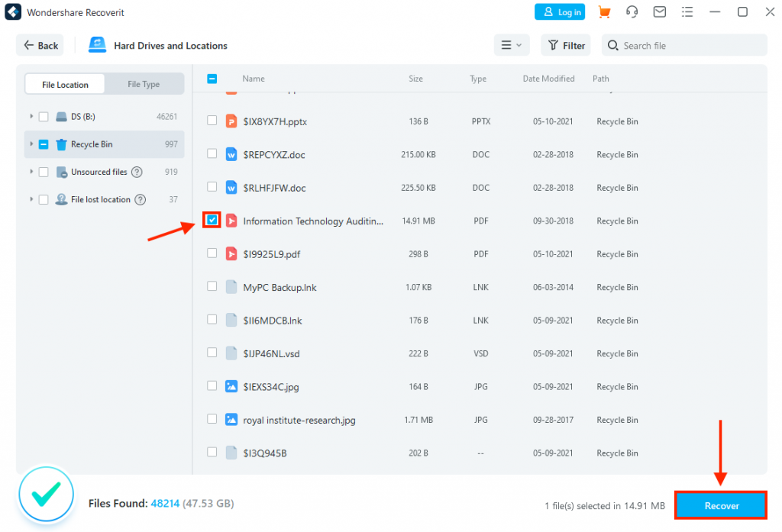Click the Recover button
782x532 pixels.
click(x=720, y=505)
